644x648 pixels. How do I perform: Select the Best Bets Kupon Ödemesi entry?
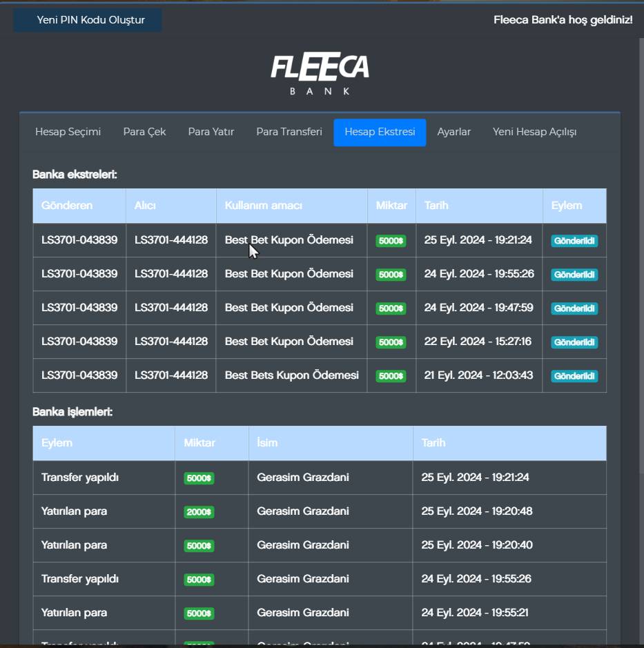pos(291,375)
